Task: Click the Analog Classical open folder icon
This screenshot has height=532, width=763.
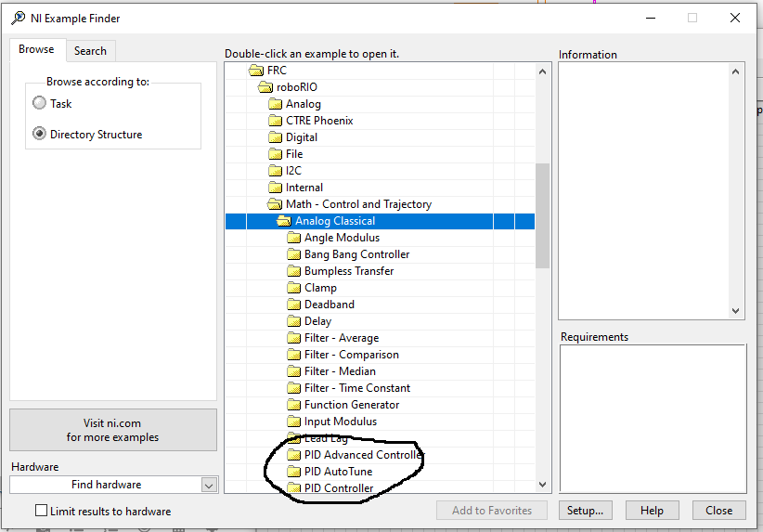Action: (x=284, y=221)
